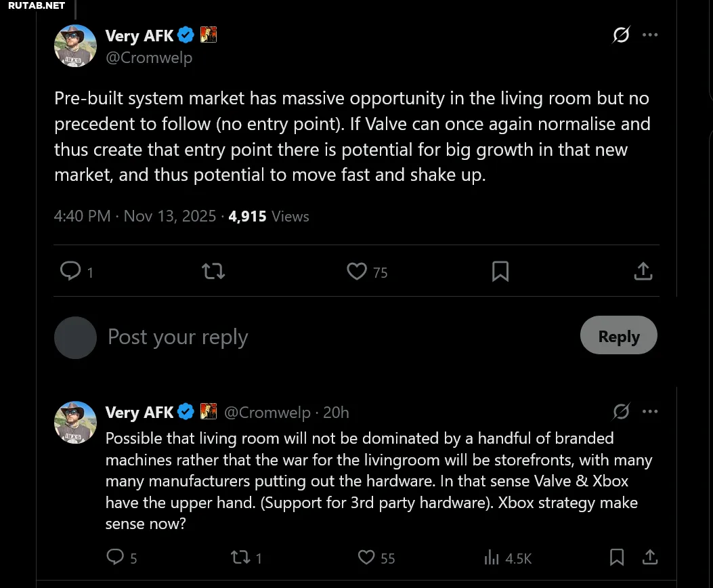Like the reply with 55 likes
713x588 pixels.
[366, 558]
